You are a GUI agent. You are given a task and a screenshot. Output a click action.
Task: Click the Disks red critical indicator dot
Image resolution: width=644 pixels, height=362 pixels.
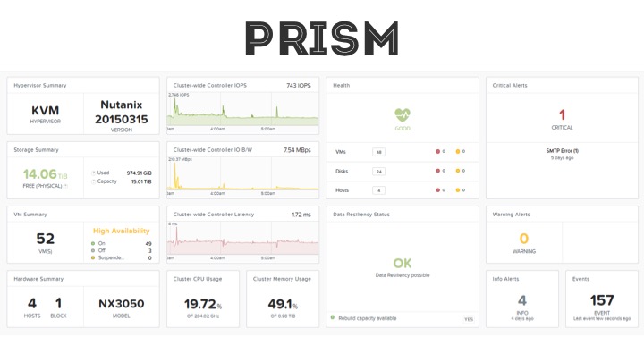(x=437, y=171)
